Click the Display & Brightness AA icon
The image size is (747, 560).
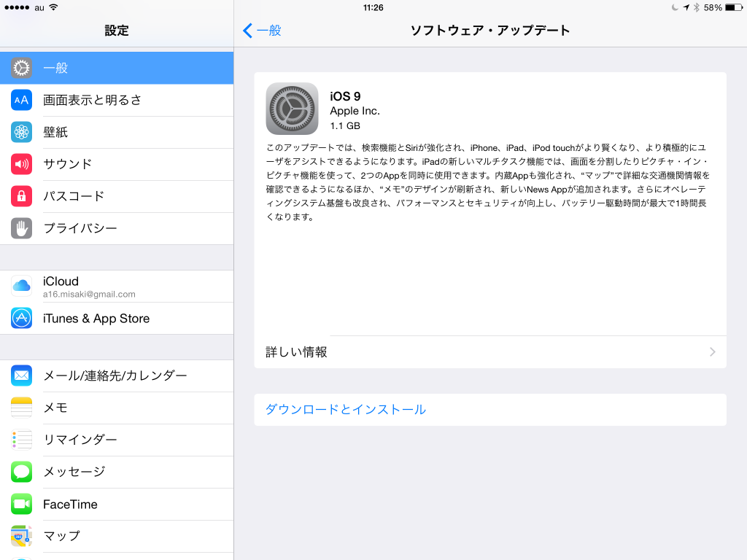click(21, 100)
